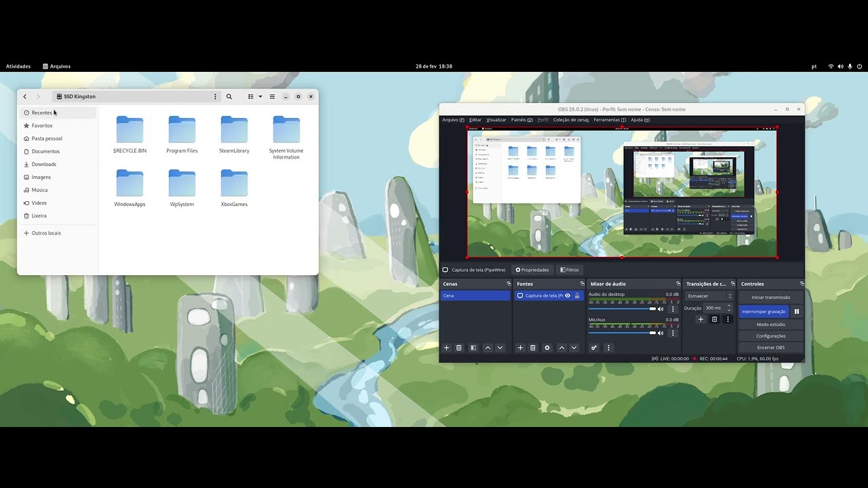Open Lixeira in Files sidebar
Screen dimensions: 868x488
point(57,216)
